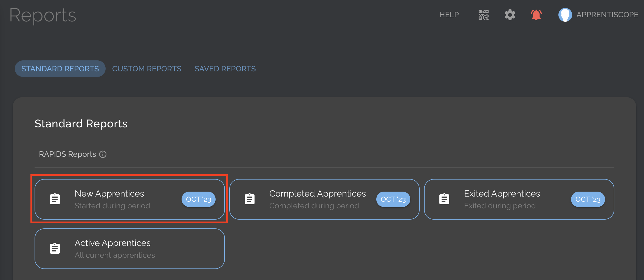Click the Completed Apprentices clipboard icon

tap(250, 198)
